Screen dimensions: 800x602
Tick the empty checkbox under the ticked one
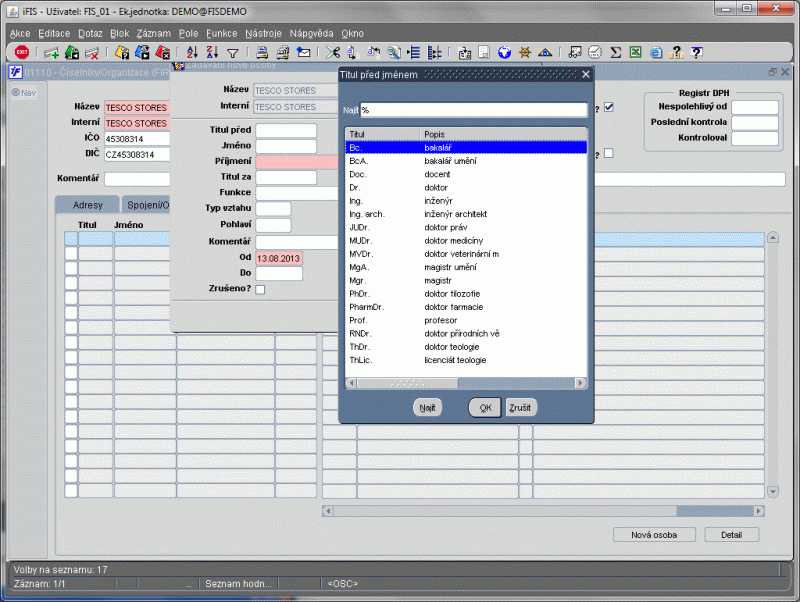[x=609, y=153]
